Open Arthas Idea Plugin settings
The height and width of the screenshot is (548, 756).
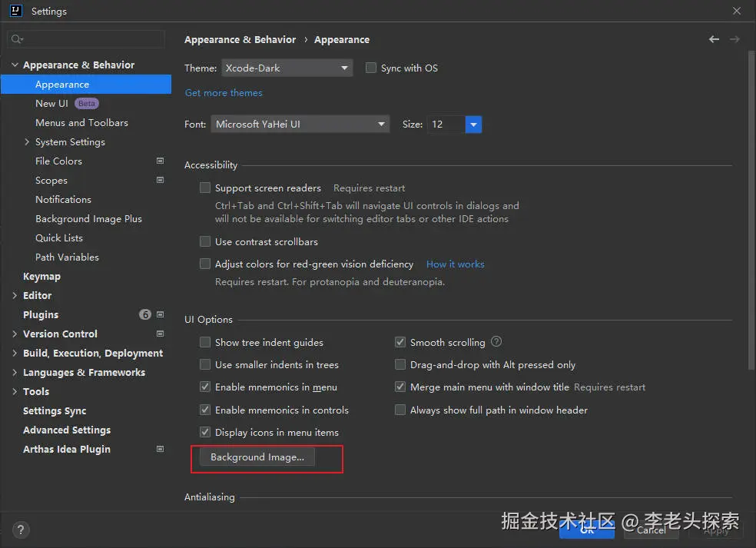(x=67, y=449)
